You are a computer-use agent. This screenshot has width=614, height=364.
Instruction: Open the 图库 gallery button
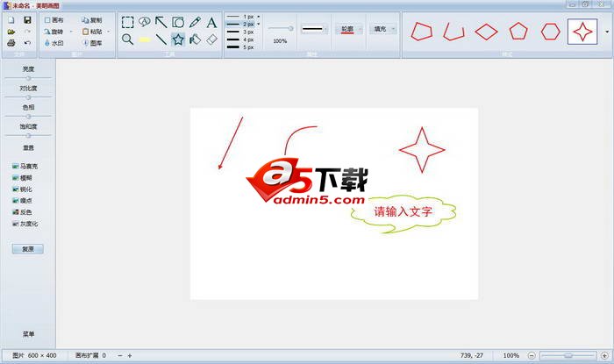click(x=91, y=43)
